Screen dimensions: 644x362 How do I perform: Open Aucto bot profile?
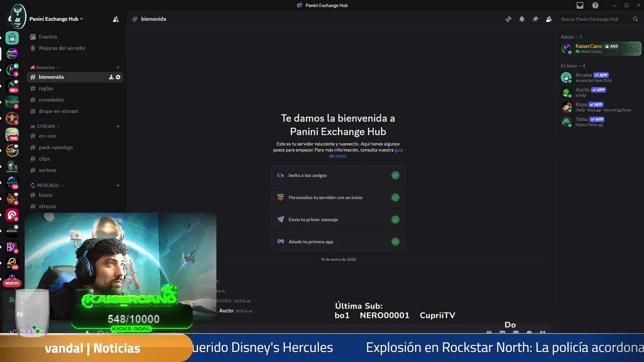600,92
